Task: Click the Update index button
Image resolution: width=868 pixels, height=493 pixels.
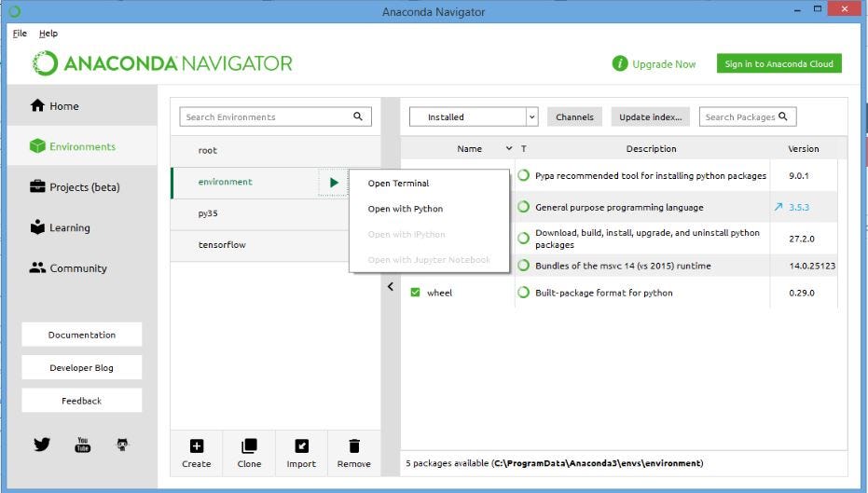Action: (x=651, y=116)
